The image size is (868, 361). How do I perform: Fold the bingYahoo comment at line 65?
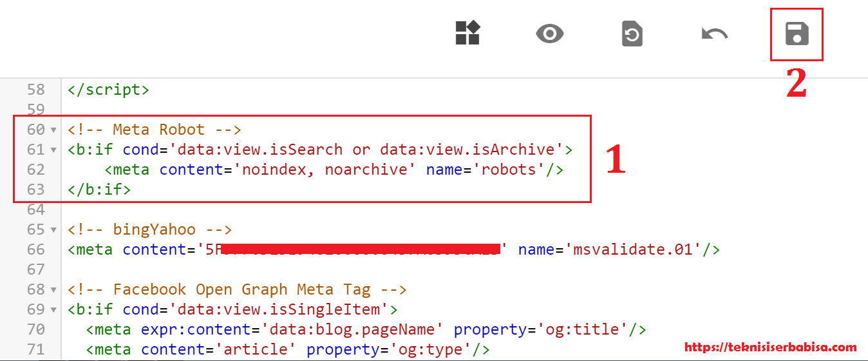coord(53,230)
